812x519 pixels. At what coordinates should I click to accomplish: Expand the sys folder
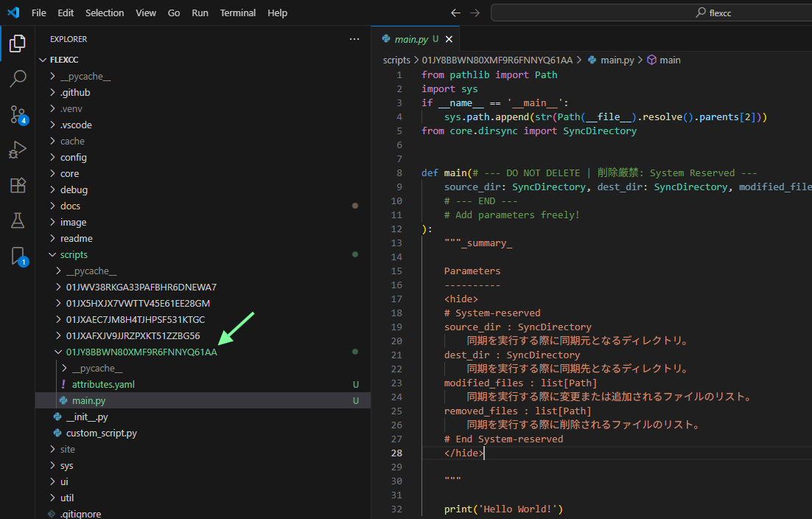point(203,466)
